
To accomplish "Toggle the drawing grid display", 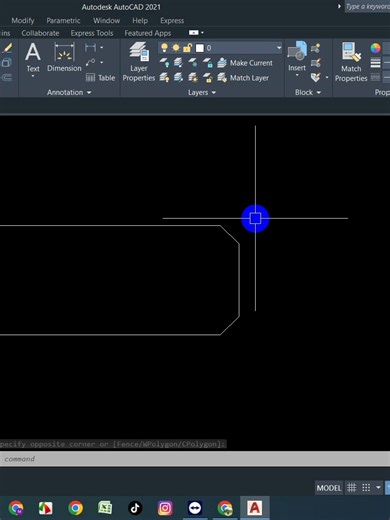I will click(x=352, y=488).
